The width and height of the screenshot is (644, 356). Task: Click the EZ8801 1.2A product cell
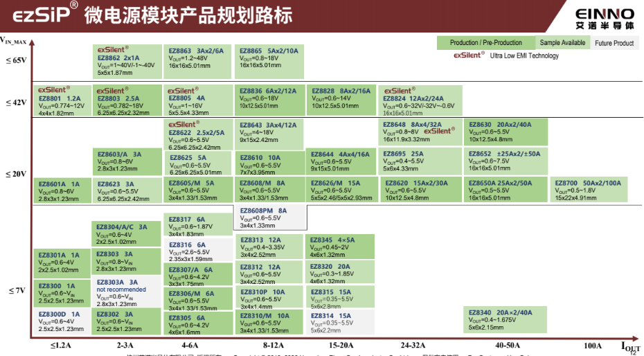(62, 100)
